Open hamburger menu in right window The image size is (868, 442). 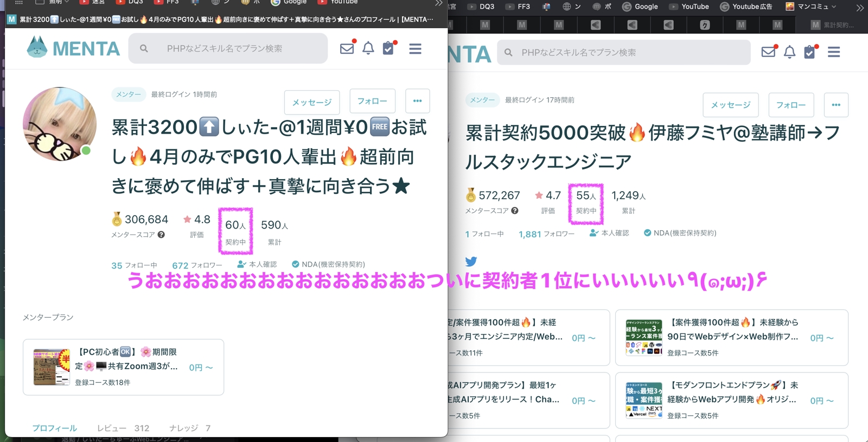pos(834,52)
